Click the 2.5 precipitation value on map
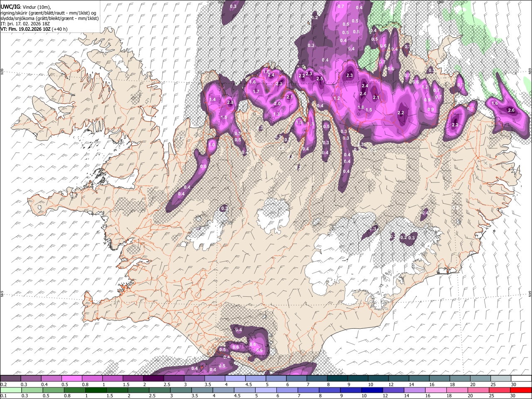The height and width of the screenshot is (399, 532). click(320, 79)
